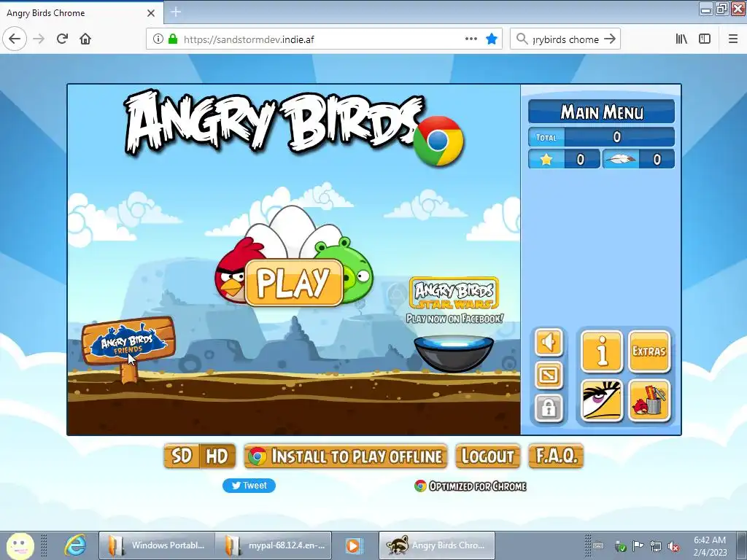The image size is (747, 560).
Task: Switch to mypal-68.12.4.en taskbar item
Action: [x=274, y=545]
